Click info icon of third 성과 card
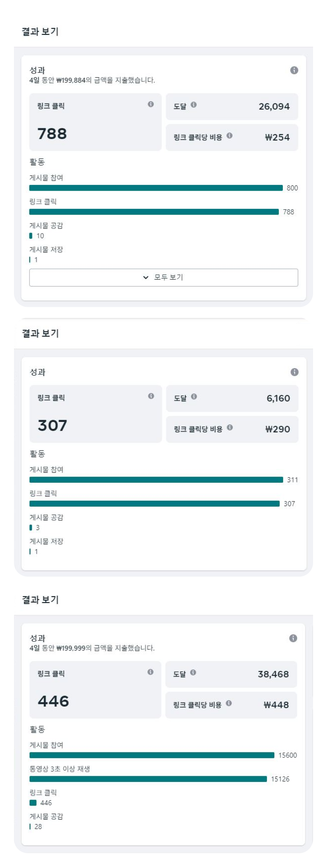327x868 pixels. point(293,638)
